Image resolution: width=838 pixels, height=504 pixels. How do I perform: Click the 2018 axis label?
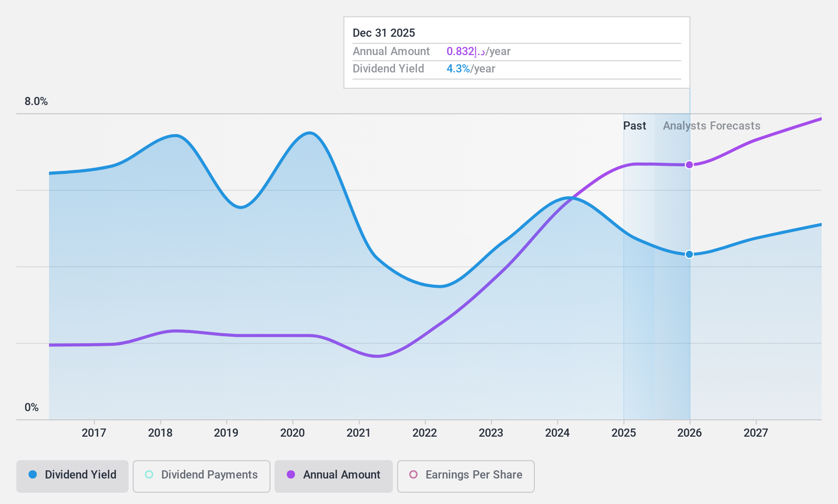160,433
